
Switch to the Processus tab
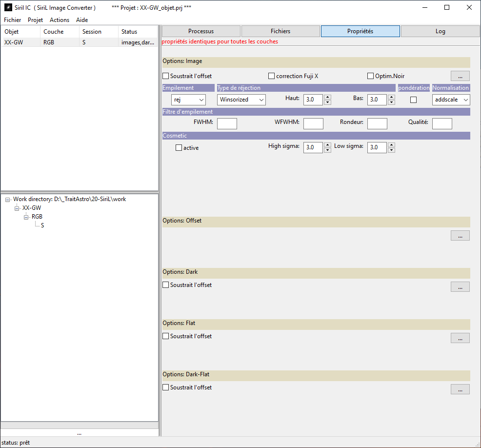[x=201, y=31]
